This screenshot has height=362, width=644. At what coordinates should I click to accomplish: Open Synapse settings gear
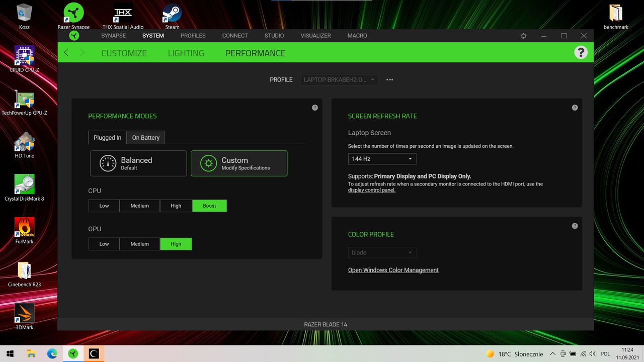[523, 36]
